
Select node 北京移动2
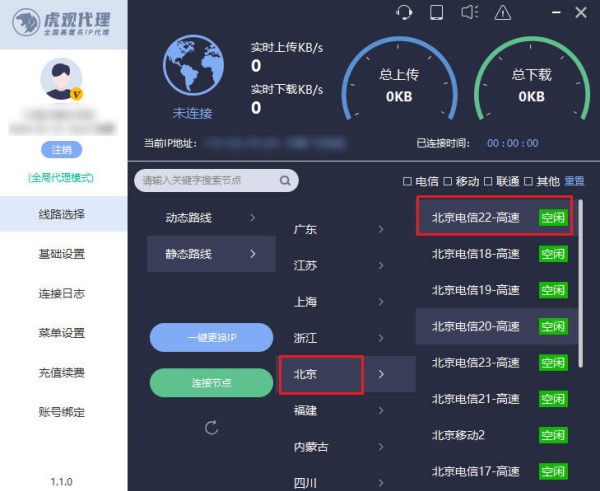(497, 435)
